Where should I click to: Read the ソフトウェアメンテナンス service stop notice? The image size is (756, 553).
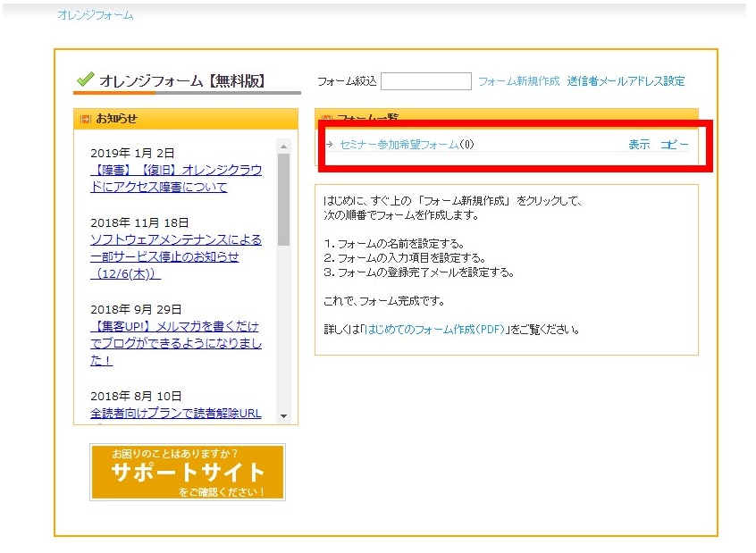coord(176,256)
